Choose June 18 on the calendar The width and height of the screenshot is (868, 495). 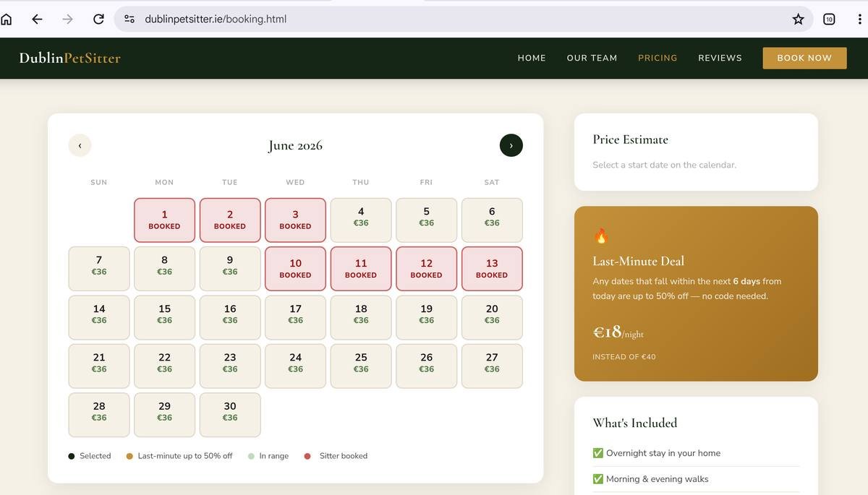click(361, 317)
